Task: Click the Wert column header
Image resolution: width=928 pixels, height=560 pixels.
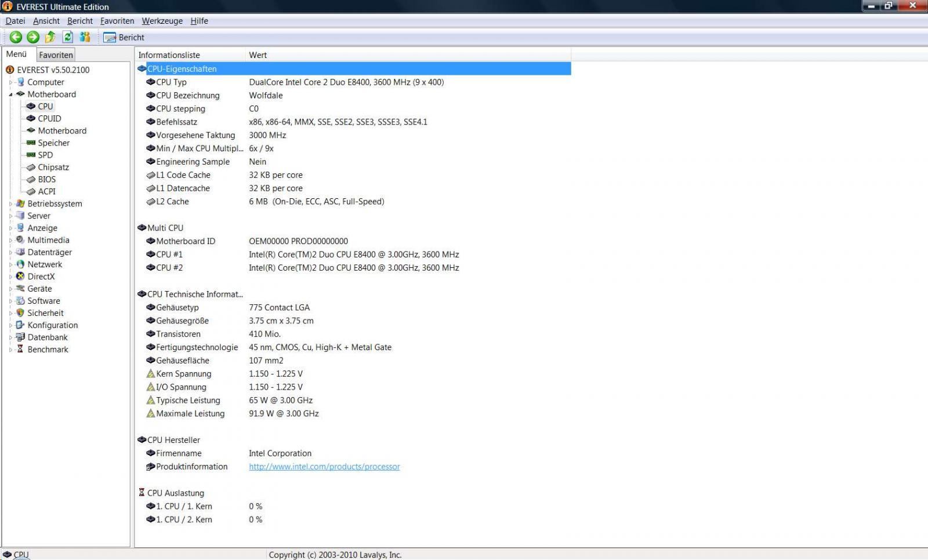Action: [x=408, y=55]
